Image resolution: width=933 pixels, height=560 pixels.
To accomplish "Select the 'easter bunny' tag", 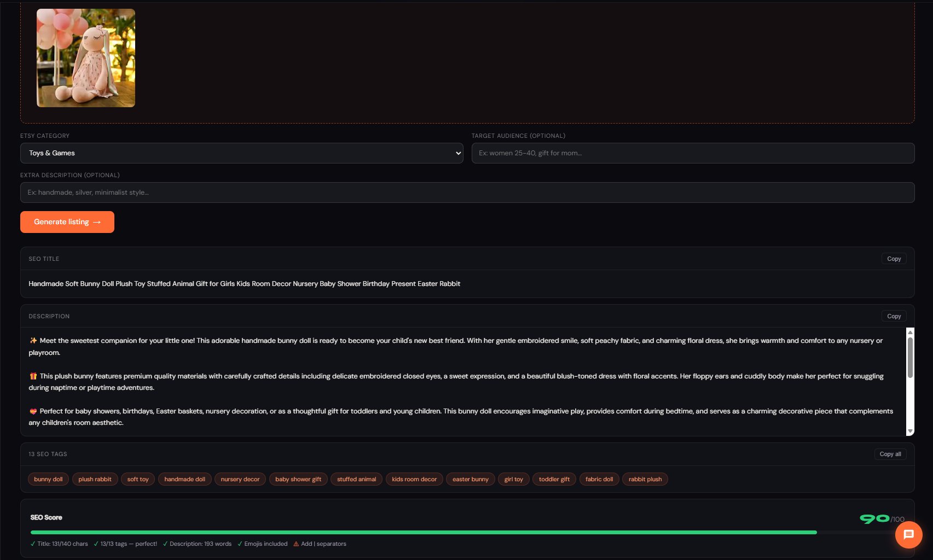I will [x=471, y=479].
